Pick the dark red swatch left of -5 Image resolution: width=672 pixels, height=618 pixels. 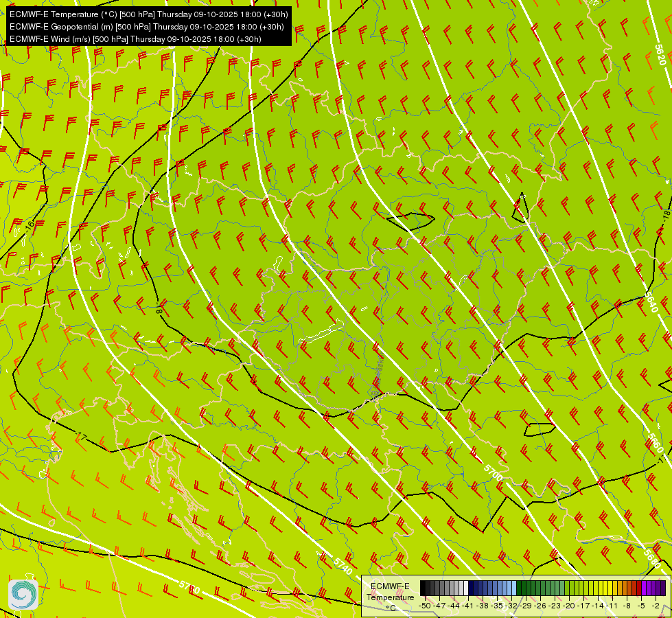point(640,588)
